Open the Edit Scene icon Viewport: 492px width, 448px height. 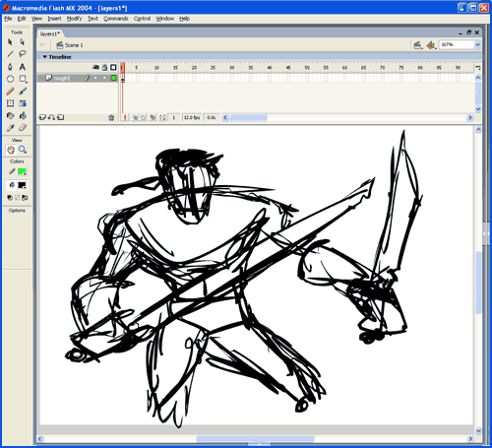[x=417, y=45]
